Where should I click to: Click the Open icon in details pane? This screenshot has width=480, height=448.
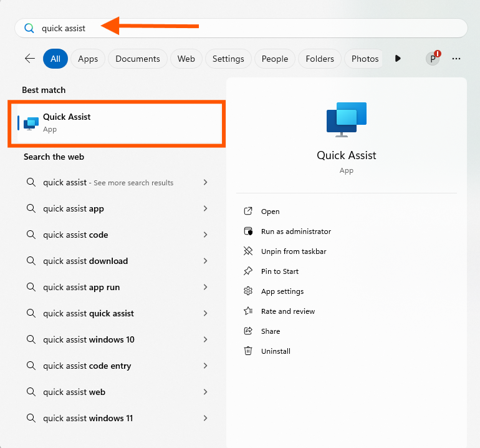pyautogui.click(x=248, y=211)
